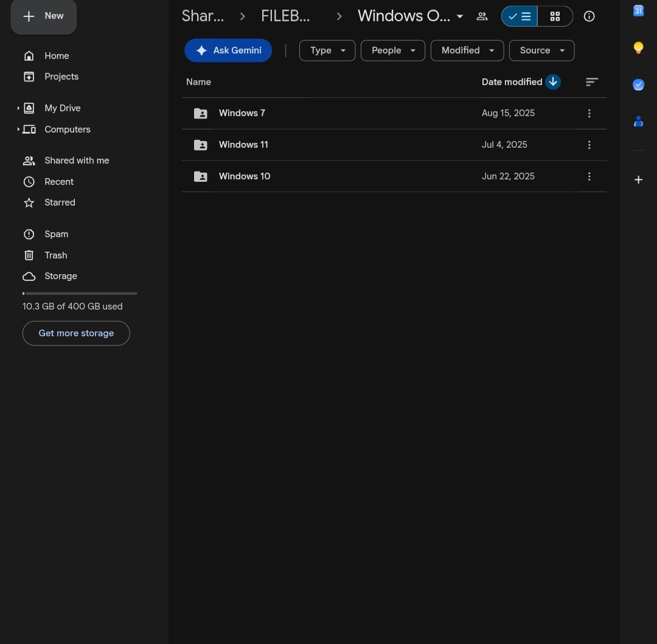Screen dimensions: 657x644
Task: Open more actions for Windows 10
Action: tap(589, 176)
